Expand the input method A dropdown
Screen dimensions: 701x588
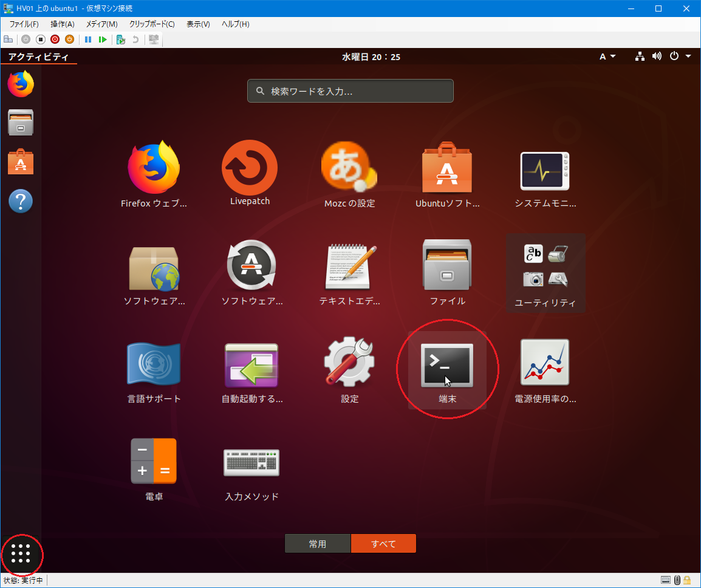click(x=607, y=56)
